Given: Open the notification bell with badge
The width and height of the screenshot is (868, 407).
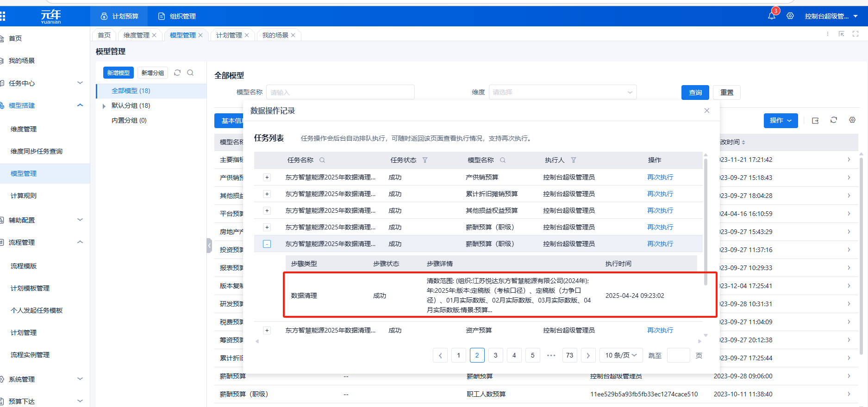Looking at the screenshot, I should [771, 16].
